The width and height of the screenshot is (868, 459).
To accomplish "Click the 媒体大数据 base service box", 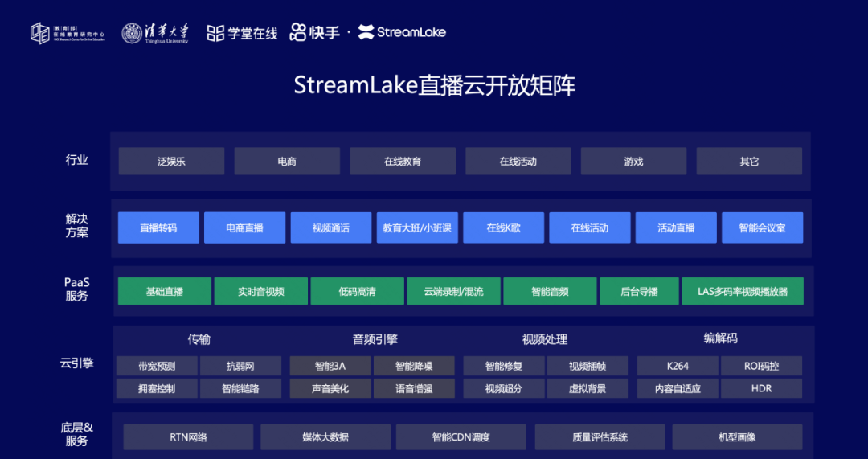I will click(325, 437).
